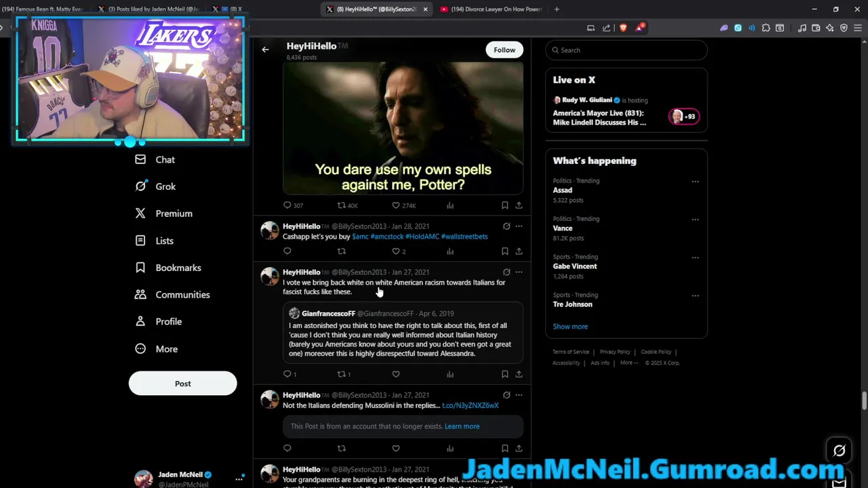Open Grok from the sidebar
The width and height of the screenshot is (868, 488).
[155, 186]
